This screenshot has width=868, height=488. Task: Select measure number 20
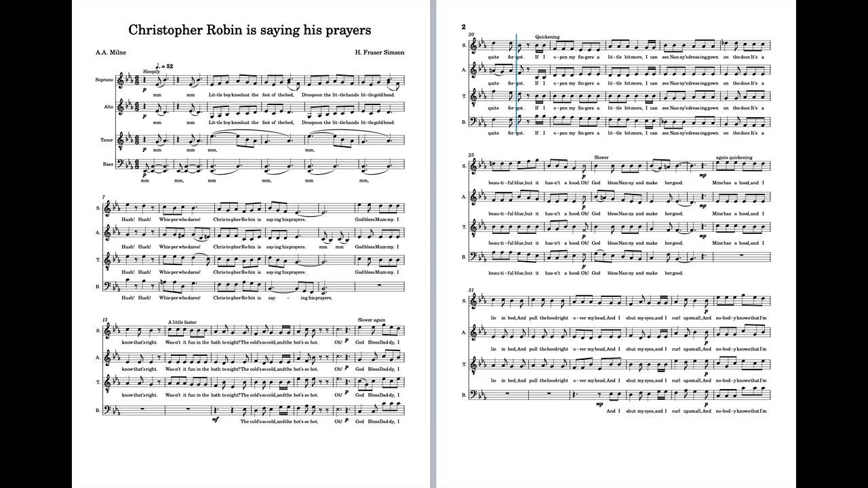(471, 34)
